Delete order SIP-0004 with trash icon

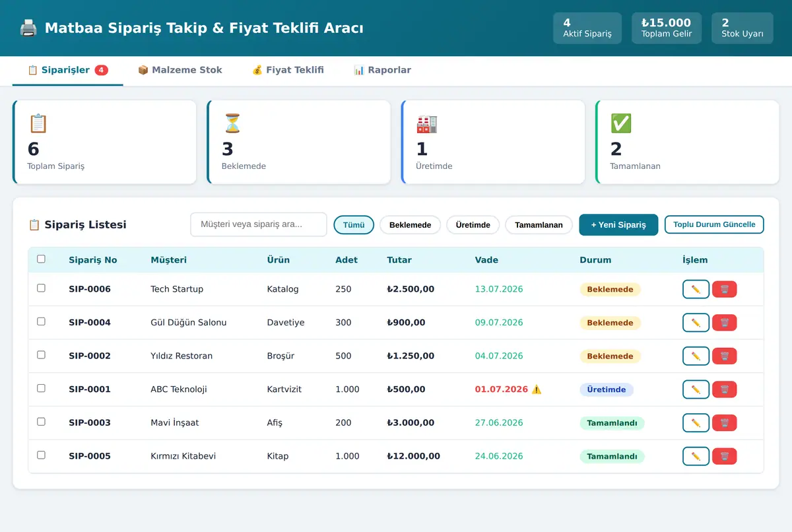tap(725, 323)
